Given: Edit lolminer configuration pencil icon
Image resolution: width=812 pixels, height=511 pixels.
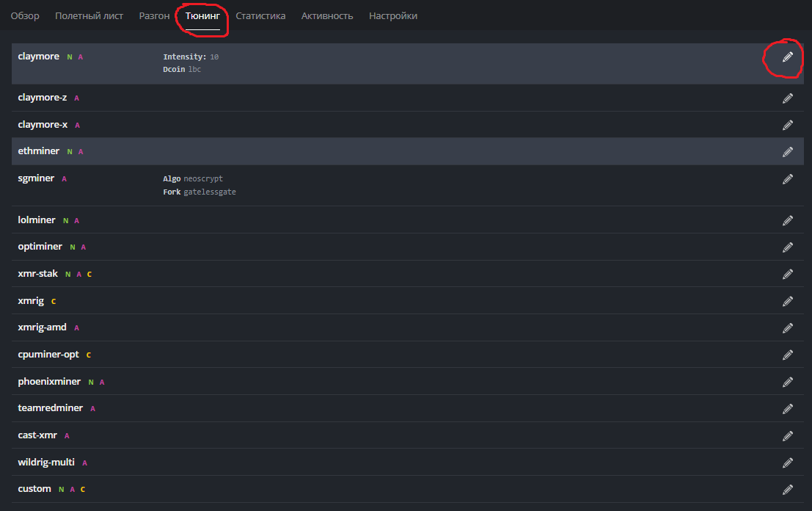Looking at the screenshot, I should 788,221.
